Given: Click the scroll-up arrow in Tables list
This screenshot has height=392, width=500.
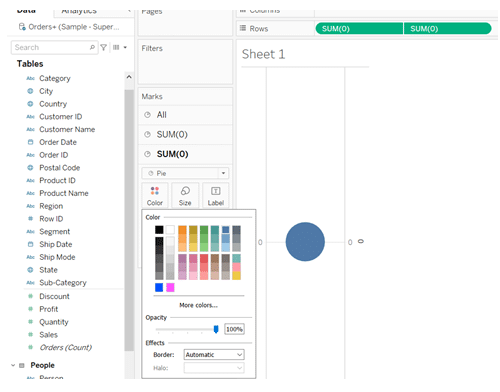Looking at the screenshot, I should tap(129, 77).
